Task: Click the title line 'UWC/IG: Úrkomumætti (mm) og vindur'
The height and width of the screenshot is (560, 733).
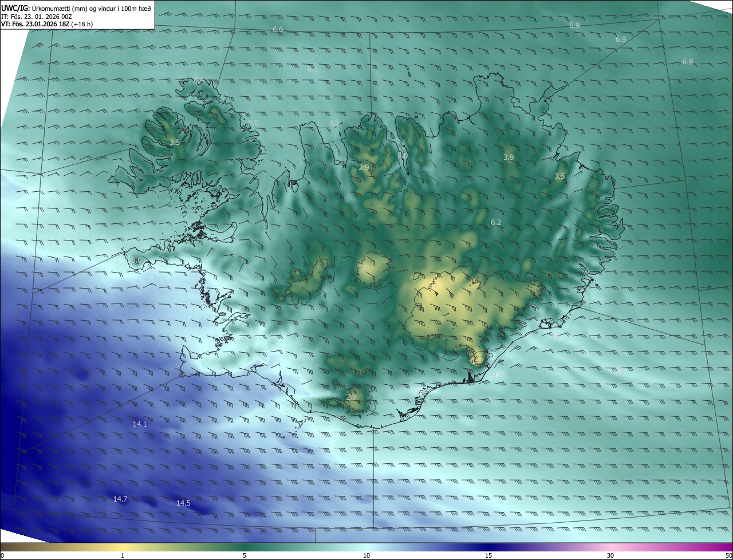Action: [x=77, y=8]
